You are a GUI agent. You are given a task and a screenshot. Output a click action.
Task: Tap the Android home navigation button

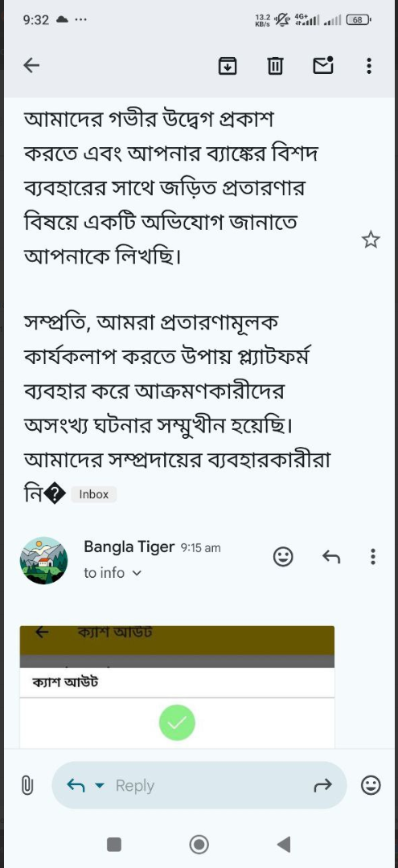tap(199, 844)
